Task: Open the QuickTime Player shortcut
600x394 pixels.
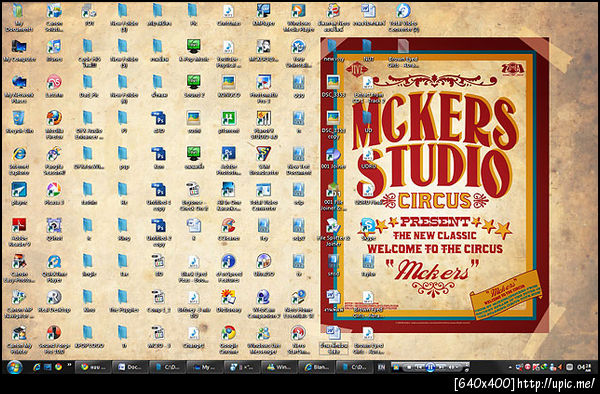Action: point(54,267)
